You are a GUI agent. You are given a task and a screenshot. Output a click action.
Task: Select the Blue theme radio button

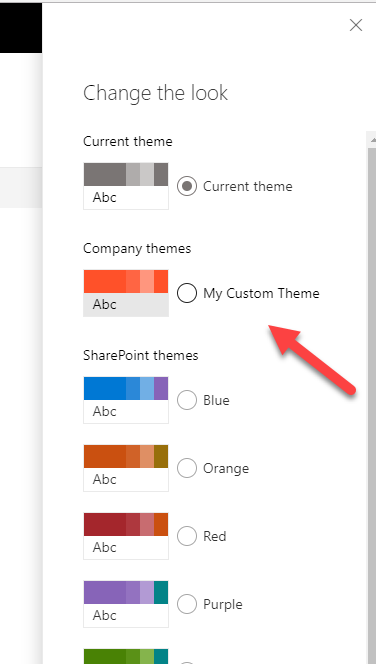187,400
